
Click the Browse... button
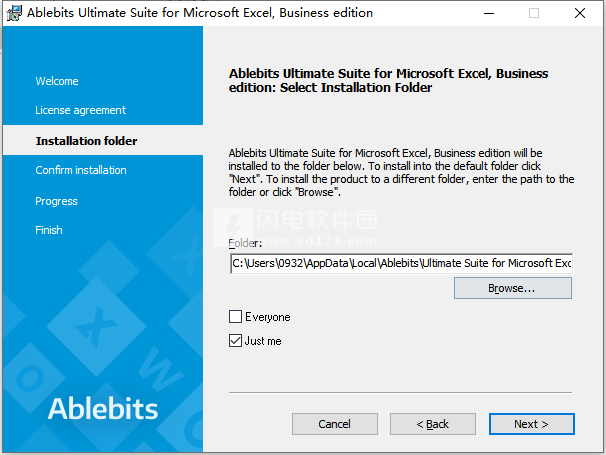click(x=512, y=288)
